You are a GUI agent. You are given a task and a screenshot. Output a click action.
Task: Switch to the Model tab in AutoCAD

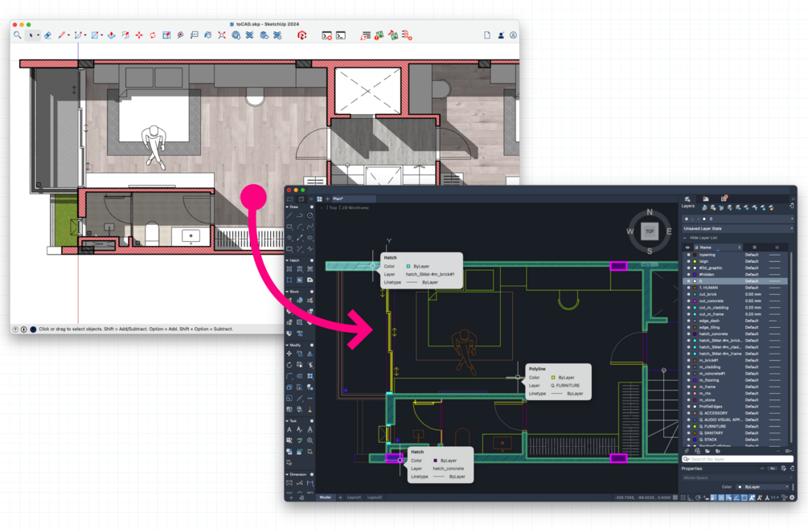point(325,497)
